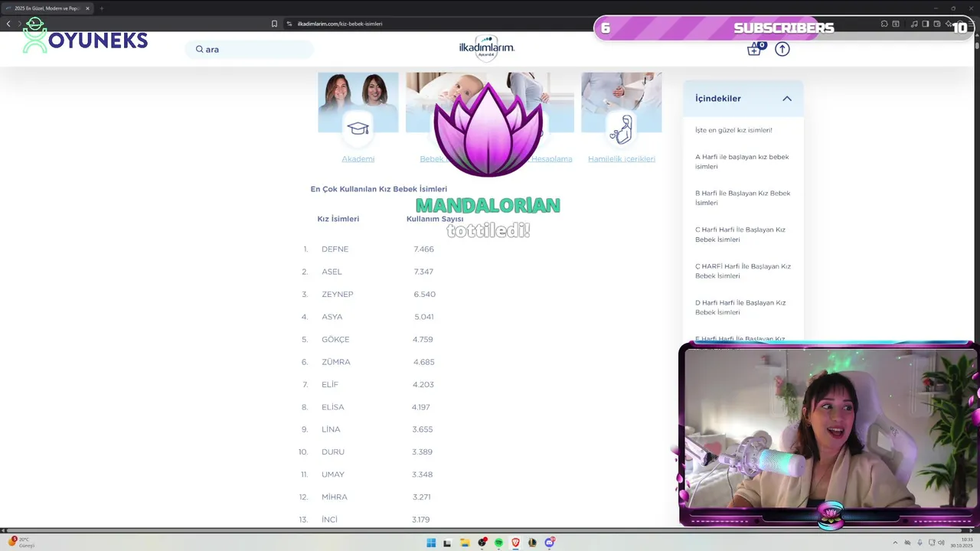Click the ilkadimlarim.com URL in address bar
980x551 pixels.
tap(339, 24)
